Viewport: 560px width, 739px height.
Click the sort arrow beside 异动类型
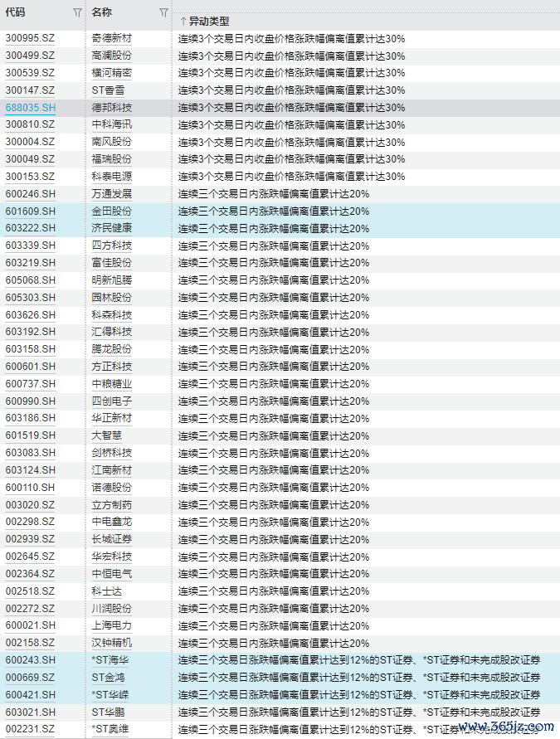[x=183, y=21]
